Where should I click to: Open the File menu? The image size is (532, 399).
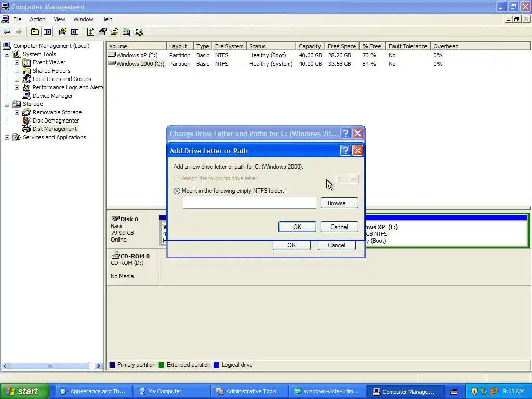click(17, 19)
